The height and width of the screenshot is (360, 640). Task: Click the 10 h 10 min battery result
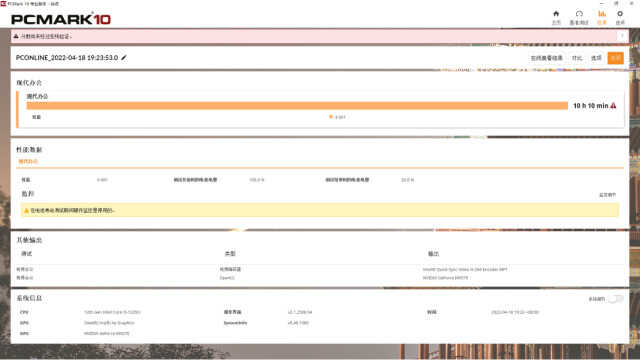pyautogui.click(x=591, y=106)
